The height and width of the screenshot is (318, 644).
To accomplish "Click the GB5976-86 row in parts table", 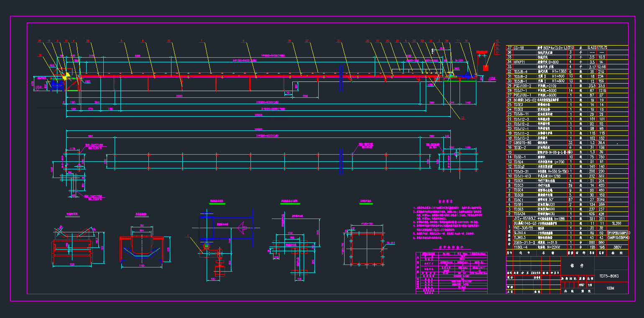I will click(522, 143).
